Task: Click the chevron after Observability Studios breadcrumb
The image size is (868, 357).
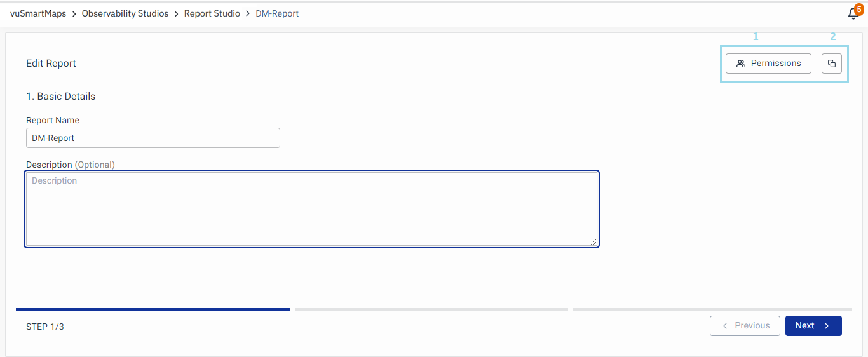Action: (x=177, y=14)
